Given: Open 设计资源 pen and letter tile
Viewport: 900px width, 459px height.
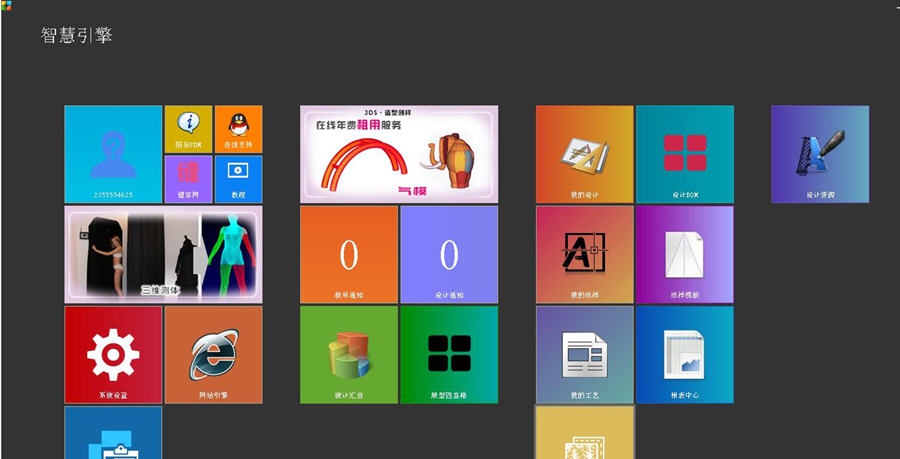Looking at the screenshot, I should pyautogui.click(x=820, y=154).
